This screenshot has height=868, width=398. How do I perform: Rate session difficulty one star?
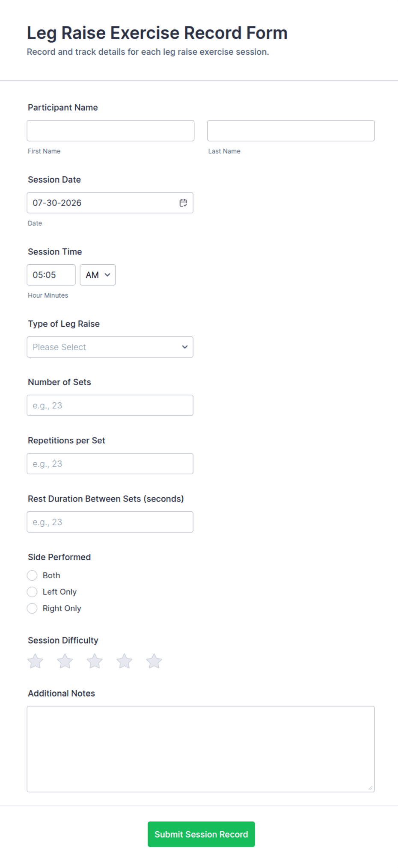(36, 661)
